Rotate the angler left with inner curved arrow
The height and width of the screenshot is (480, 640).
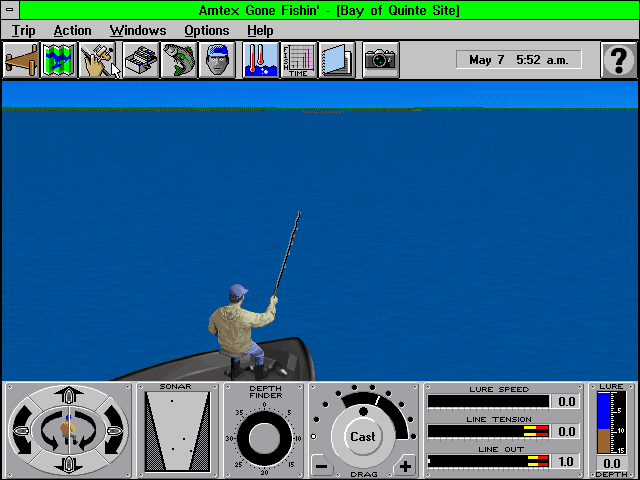[x=50, y=431]
